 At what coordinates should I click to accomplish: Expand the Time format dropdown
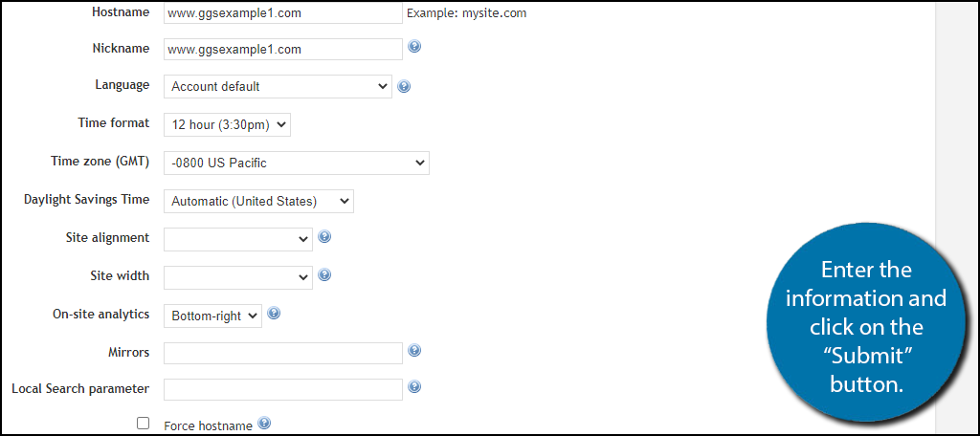tap(227, 125)
